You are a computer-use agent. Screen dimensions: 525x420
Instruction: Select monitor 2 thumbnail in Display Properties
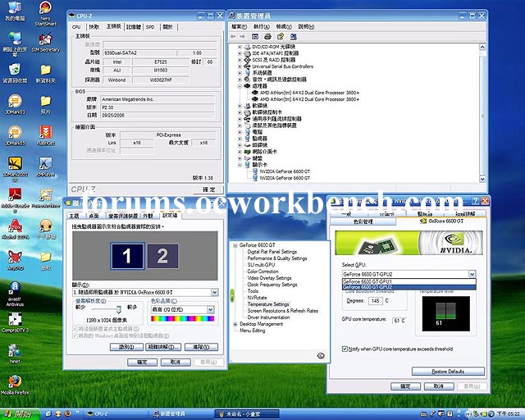coord(162,256)
